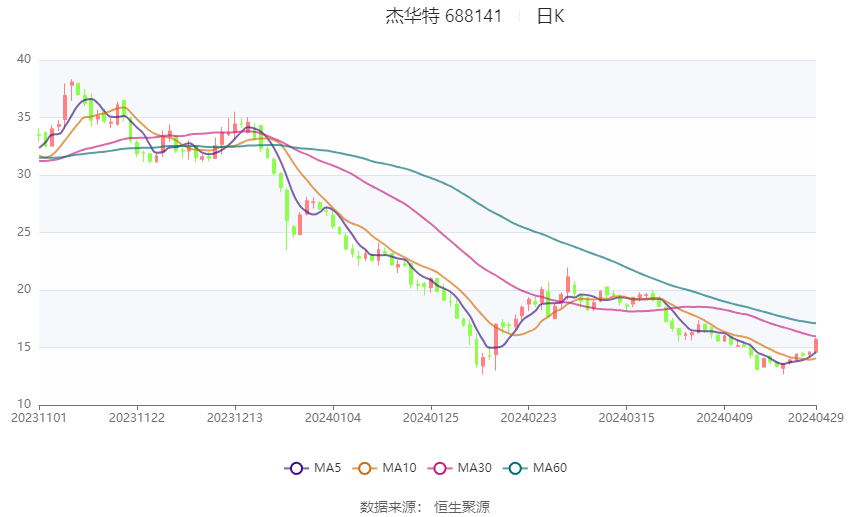Toggle the MA5 legend series

pos(313,468)
